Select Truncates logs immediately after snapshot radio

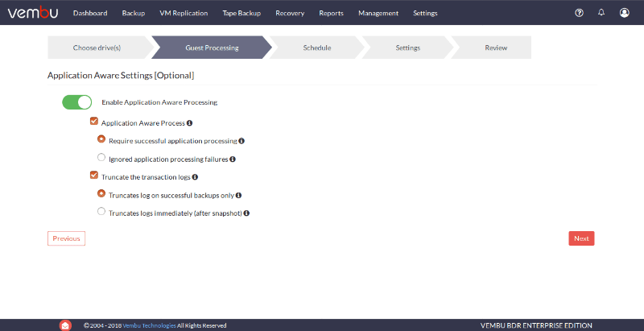[x=101, y=212]
